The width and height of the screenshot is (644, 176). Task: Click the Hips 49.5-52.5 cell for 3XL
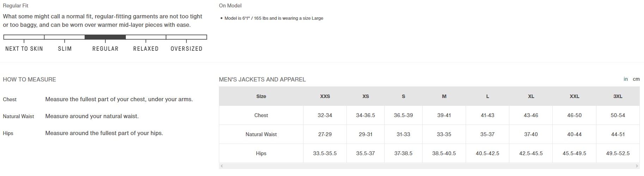[x=618, y=153]
